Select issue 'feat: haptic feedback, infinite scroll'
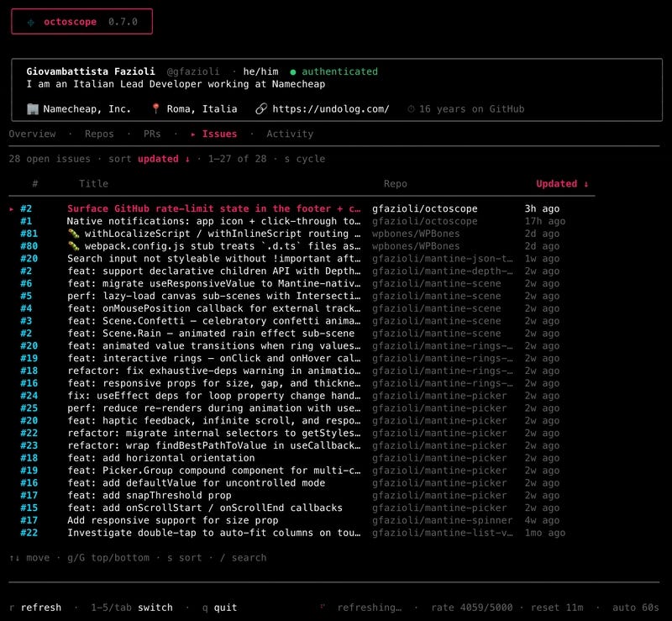 (x=302, y=420)
